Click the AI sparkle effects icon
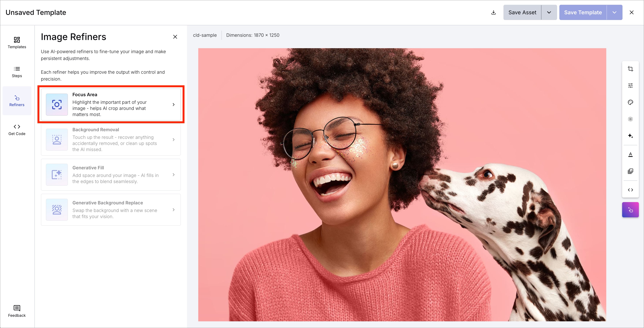Screen dimensions: 644x328 click(630, 136)
